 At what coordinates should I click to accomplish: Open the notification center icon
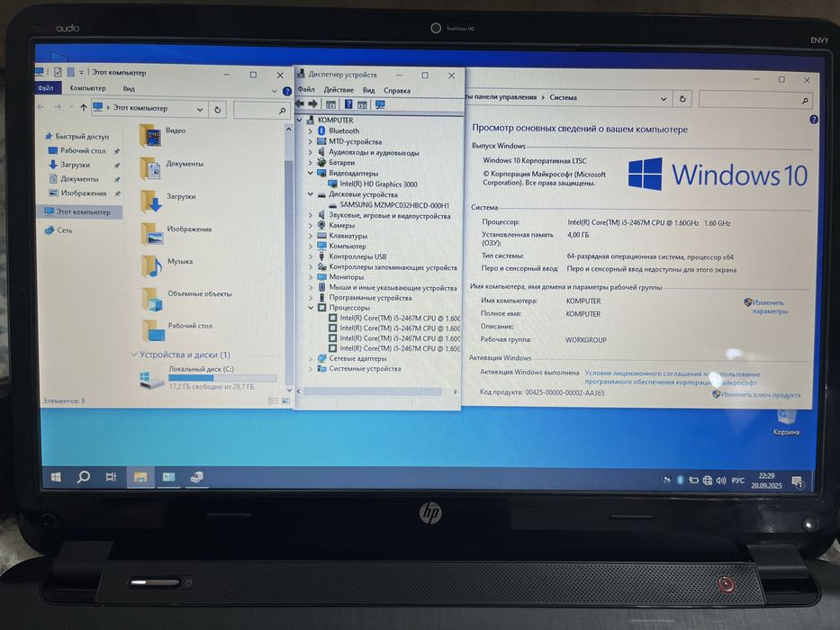798,482
